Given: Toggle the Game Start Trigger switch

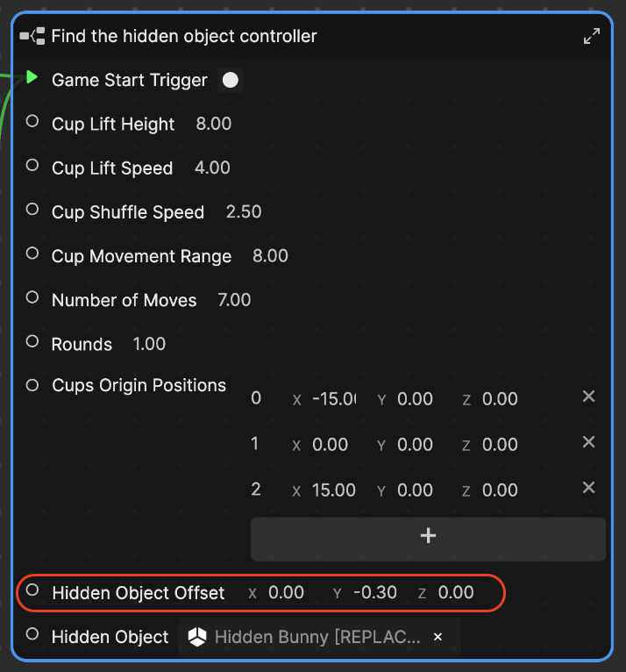Looking at the screenshot, I should 231,81.
